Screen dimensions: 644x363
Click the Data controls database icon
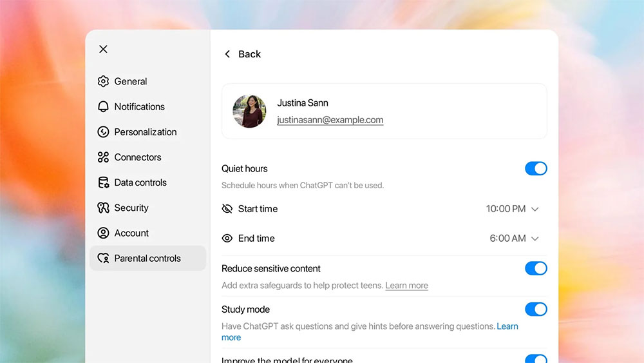103,182
